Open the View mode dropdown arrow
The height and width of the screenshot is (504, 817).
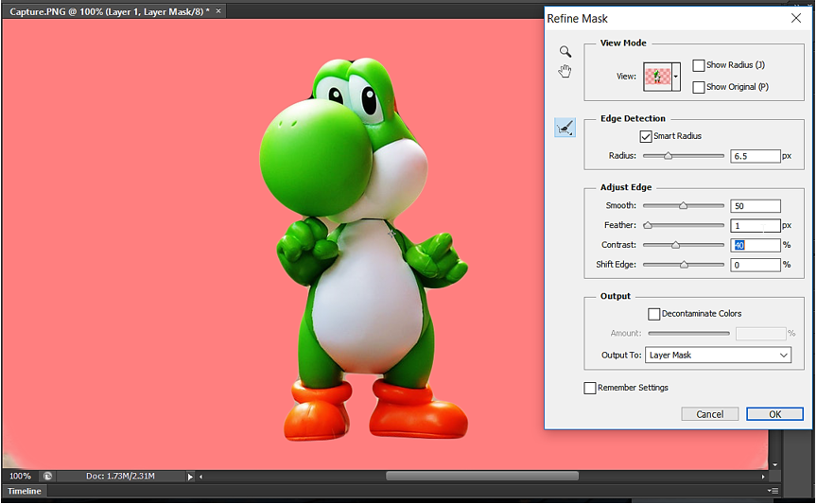pos(676,77)
